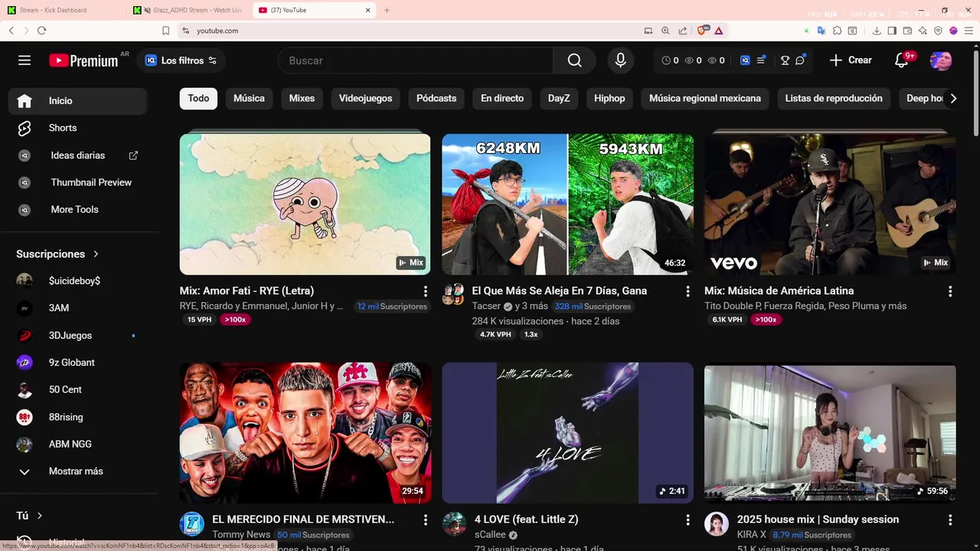Select the Pódcasts filter chip
The width and height of the screenshot is (980, 551).
436,98
